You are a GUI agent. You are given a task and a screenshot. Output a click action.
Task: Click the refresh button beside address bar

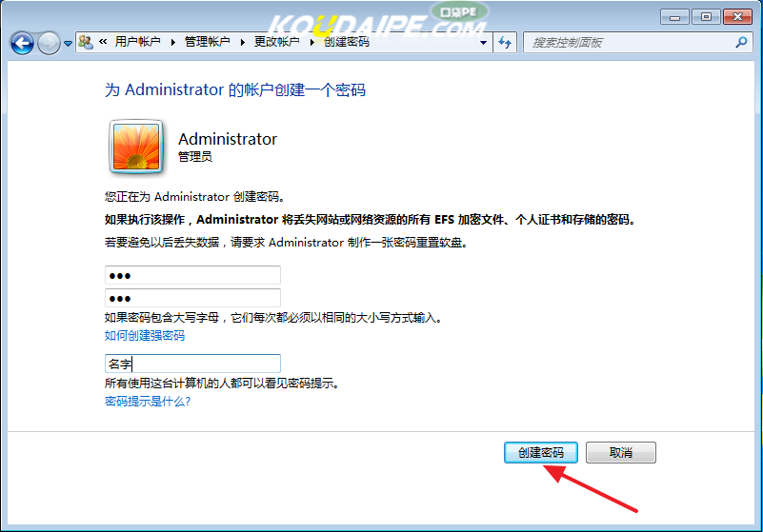[505, 43]
